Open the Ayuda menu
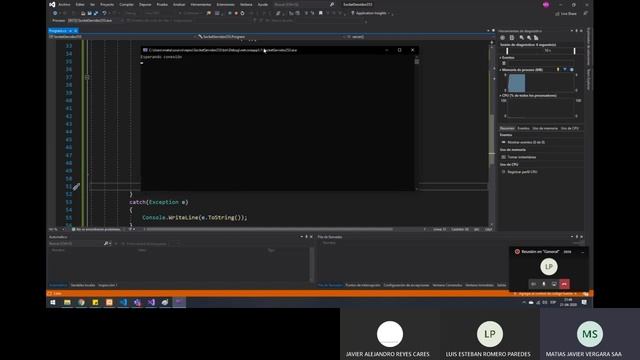 [263, 4]
